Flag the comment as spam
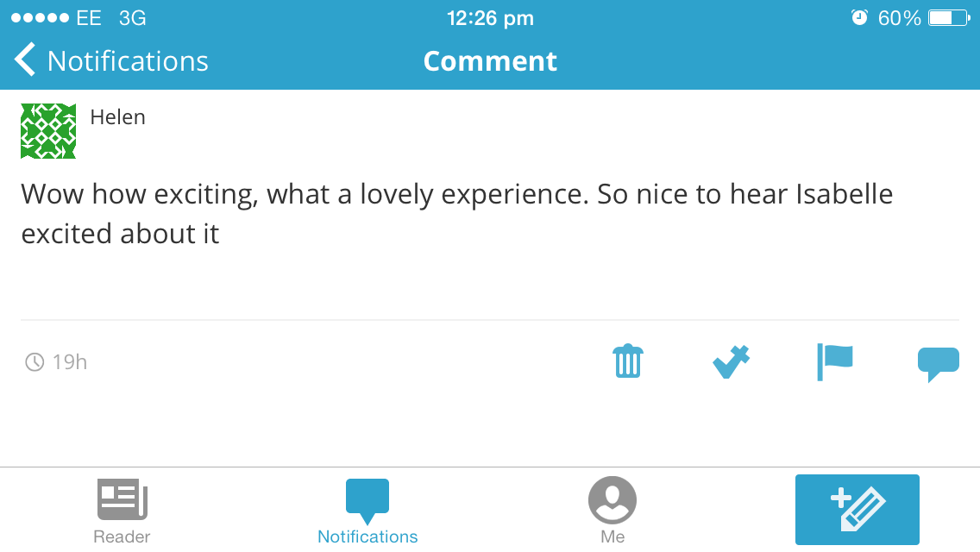This screenshot has width=980, height=552. click(834, 361)
